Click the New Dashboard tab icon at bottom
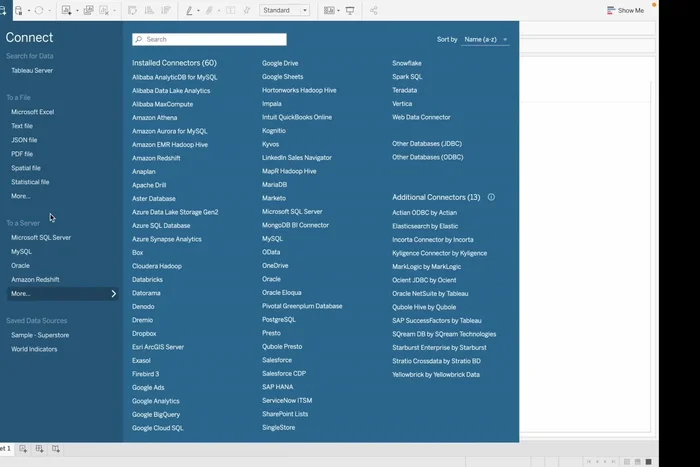Image resolution: width=700 pixels, height=467 pixels. pyautogui.click(x=39, y=449)
